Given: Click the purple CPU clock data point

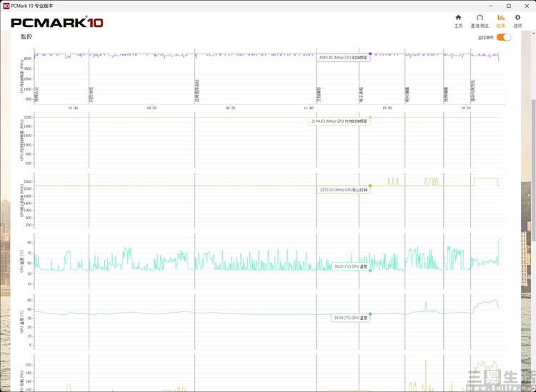Looking at the screenshot, I should tap(370, 54).
